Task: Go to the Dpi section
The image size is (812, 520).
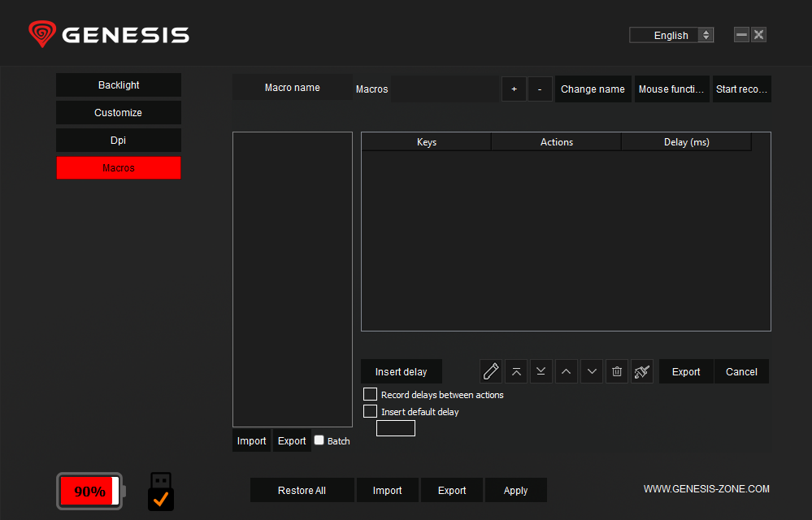Action: [119, 141]
